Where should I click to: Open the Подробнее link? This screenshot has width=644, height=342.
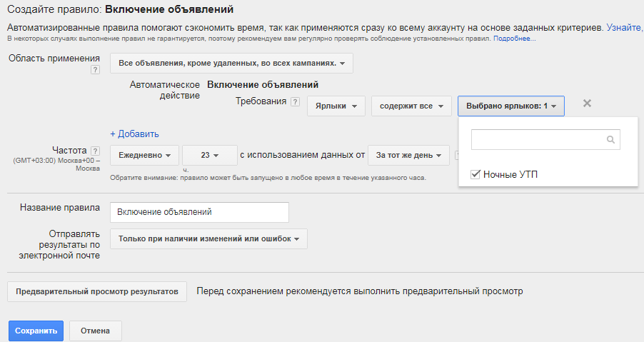514,38
